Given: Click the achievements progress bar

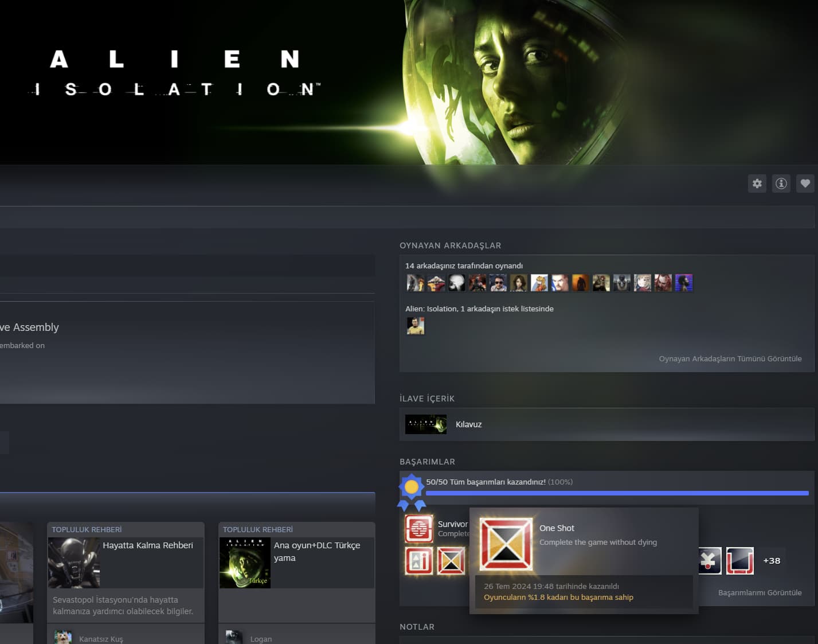Looking at the screenshot, I should [x=617, y=493].
